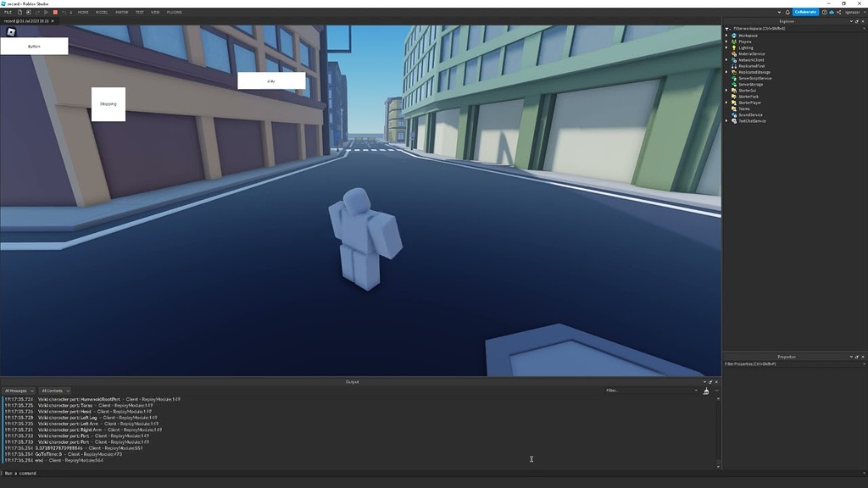
Task: Click the ReplicatedStorage icon in Explorer
Action: (734, 72)
